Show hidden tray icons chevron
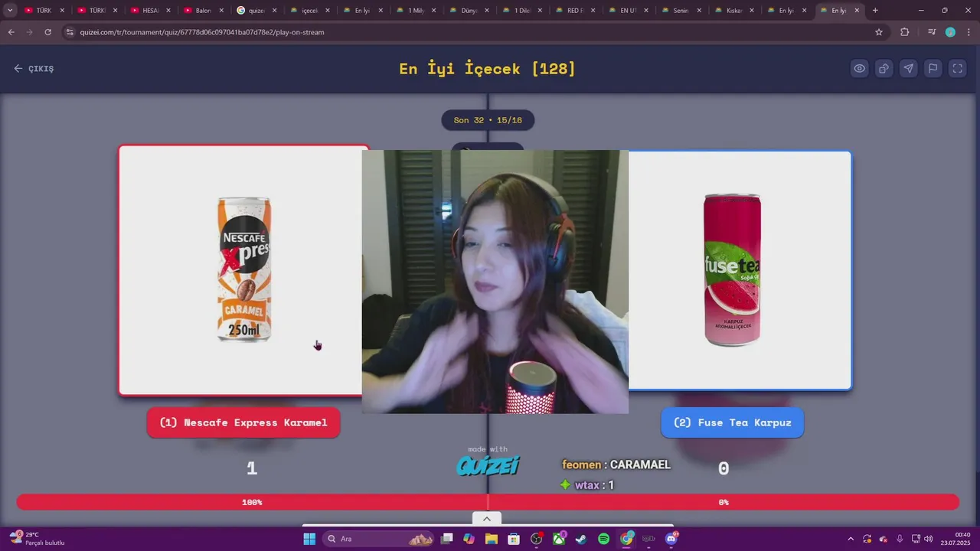The width and height of the screenshot is (980, 551). (850, 539)
